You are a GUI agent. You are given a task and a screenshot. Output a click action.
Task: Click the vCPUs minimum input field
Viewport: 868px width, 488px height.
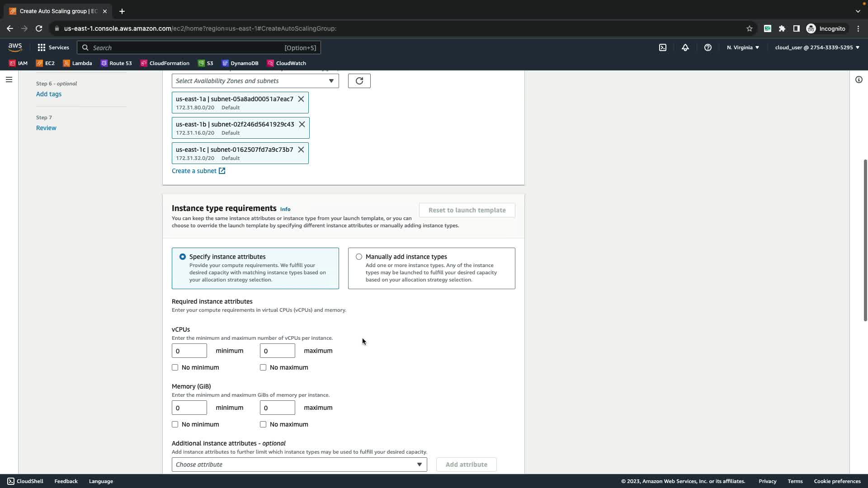(189, 351)
